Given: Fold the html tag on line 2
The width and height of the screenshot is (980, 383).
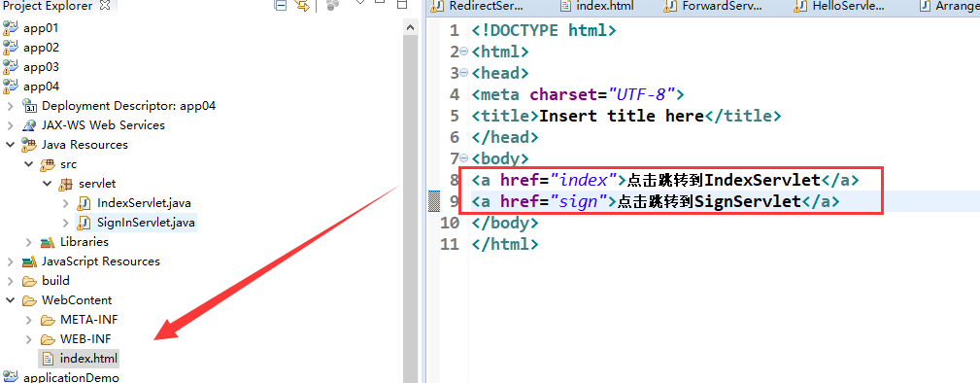Looking at the screenshot, I should (463, 52).
